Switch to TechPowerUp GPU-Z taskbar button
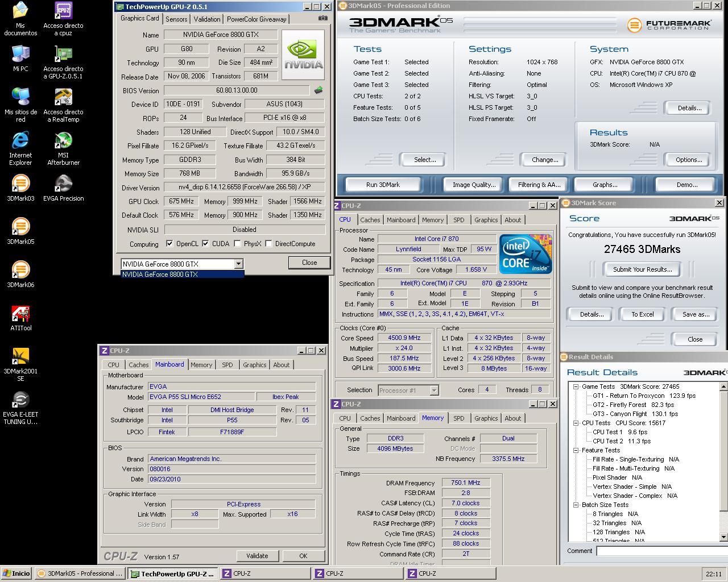The width and height of the screenshot is (728, 582). (172, 573)
